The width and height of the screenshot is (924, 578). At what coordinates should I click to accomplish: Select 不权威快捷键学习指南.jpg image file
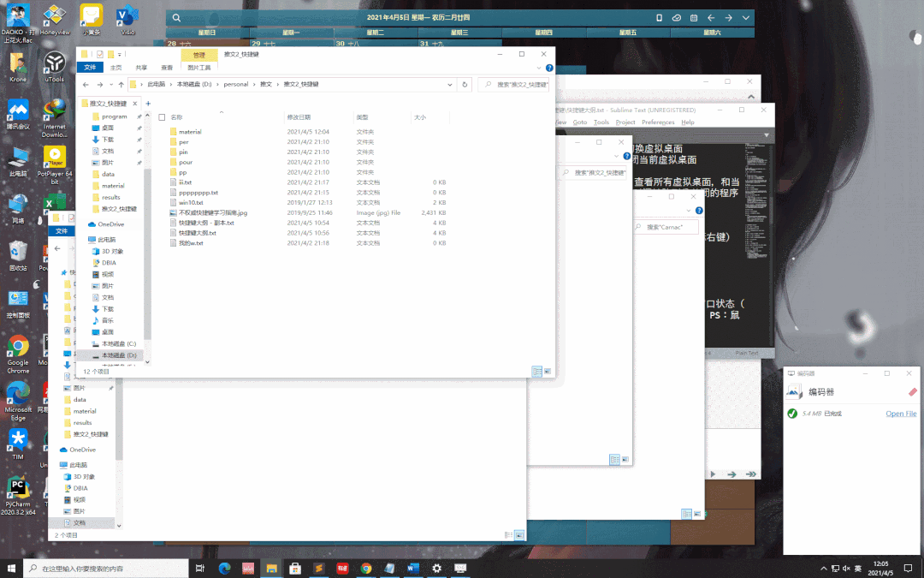click(213, 212)
